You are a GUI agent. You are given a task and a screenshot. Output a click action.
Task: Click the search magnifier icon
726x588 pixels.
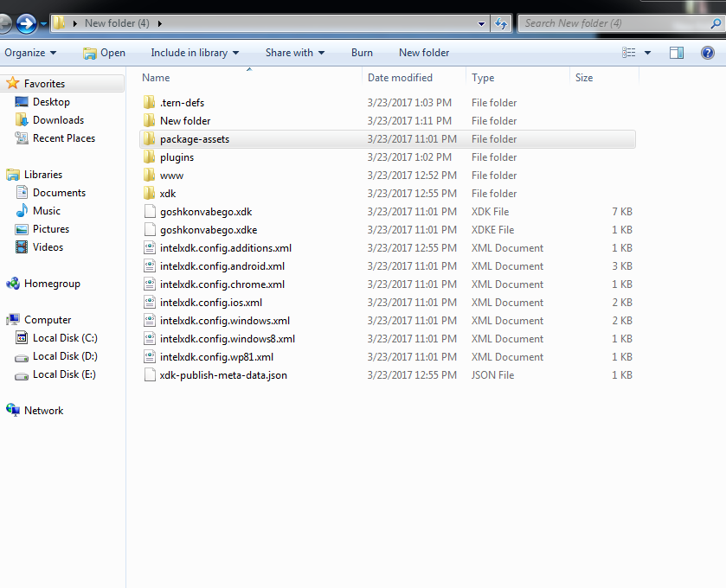[x=716, y=23]
